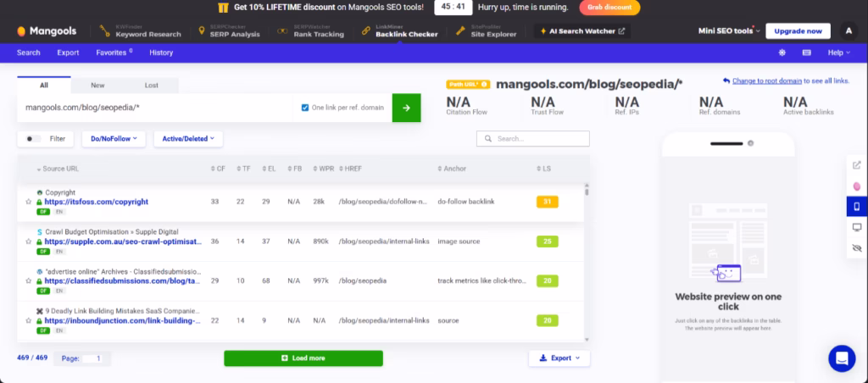Switch to the All backlinks tab
The image size is (868, 383).
click(44, 86)
